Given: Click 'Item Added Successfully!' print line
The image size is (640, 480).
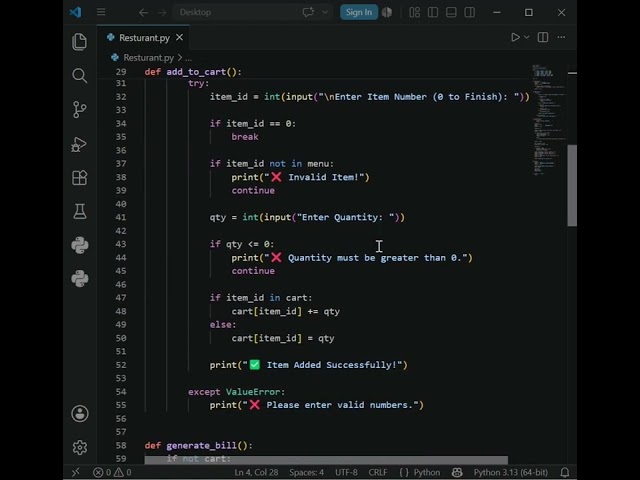Looking at the screenshot, I should 309,365.
